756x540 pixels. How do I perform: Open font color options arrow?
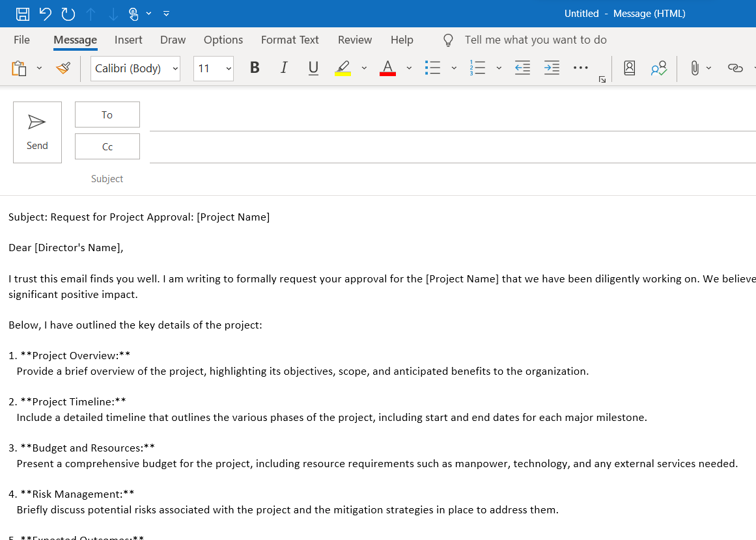click(x=409, y=68)
